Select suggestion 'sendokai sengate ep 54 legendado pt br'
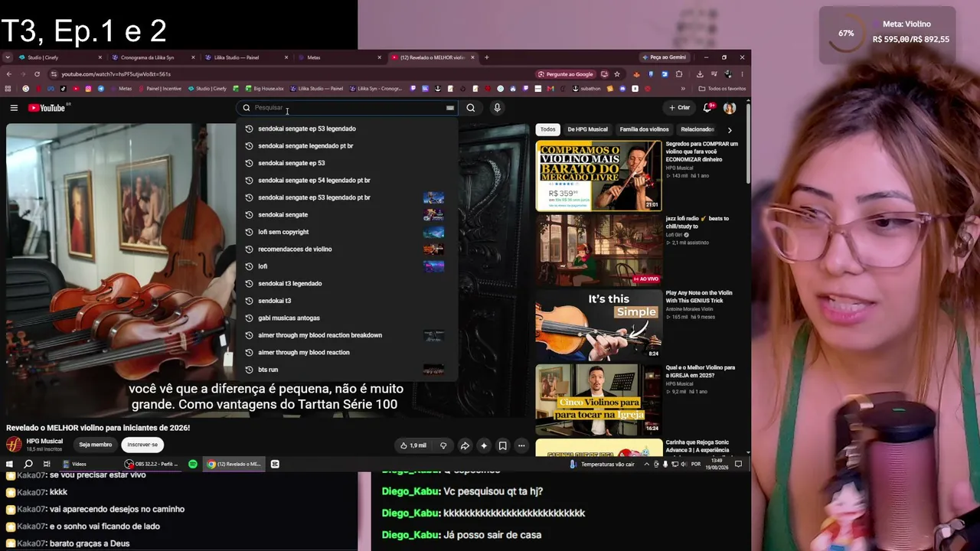This screenshot has height=551, width=980. point(347,181)
